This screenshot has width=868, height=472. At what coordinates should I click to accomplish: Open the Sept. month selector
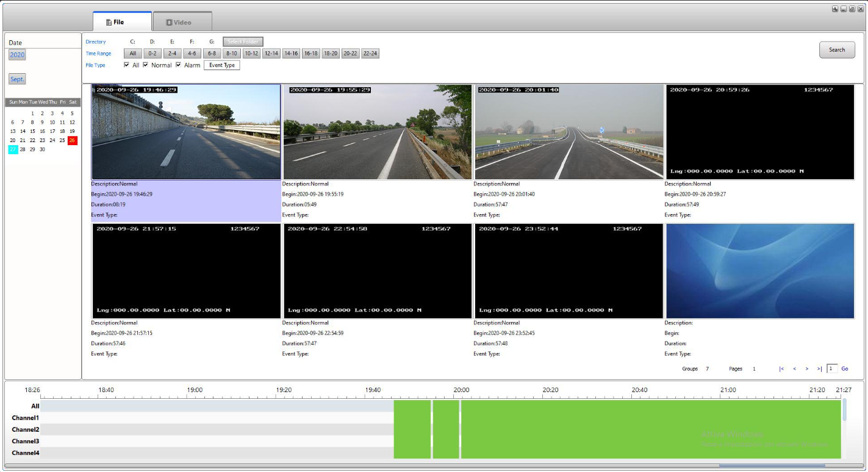tap(17, 79)
